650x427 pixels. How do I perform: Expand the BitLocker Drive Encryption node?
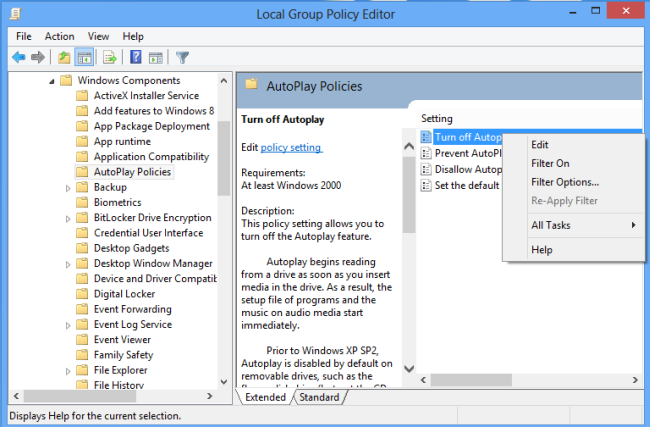(x=68, y=218)
